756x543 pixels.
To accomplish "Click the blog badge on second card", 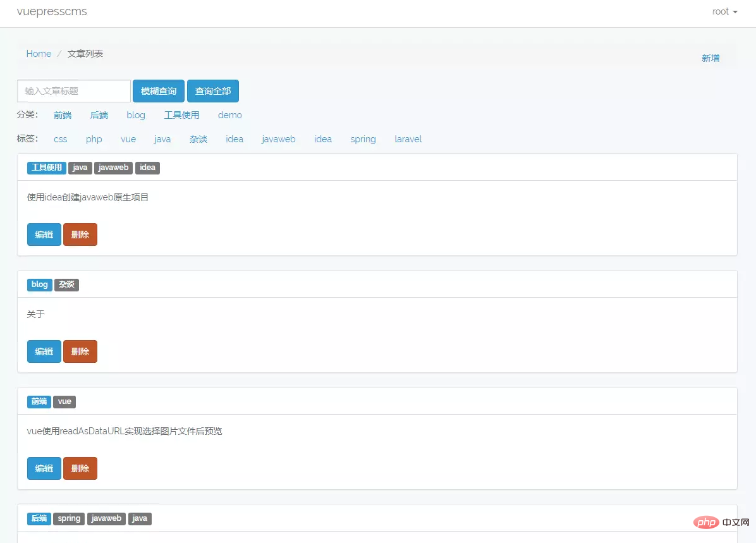I will click(40, 284).
